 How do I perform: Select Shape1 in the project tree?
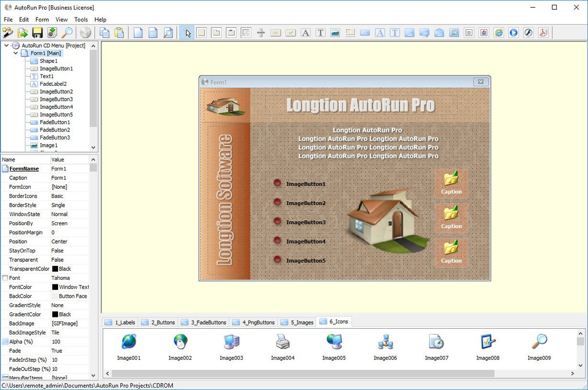pyautogui.click(x=48, y=61)
